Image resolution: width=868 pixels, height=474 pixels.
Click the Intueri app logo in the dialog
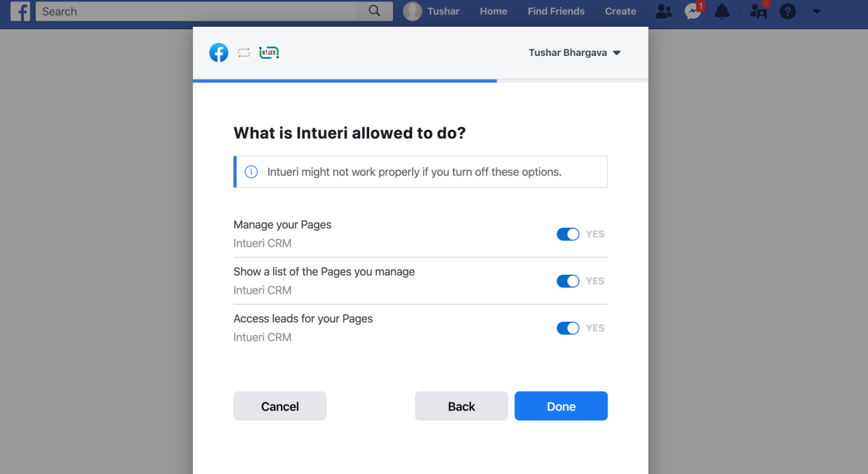(269, 53)
